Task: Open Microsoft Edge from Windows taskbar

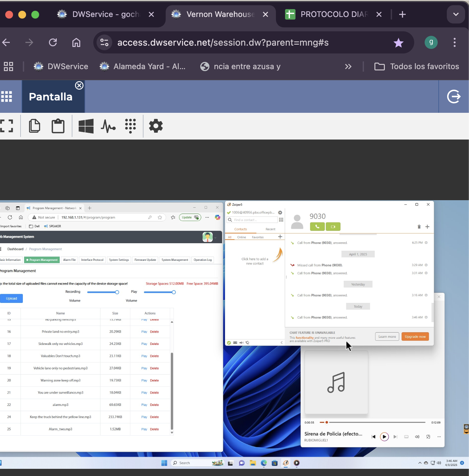Action: click(264, 463)
